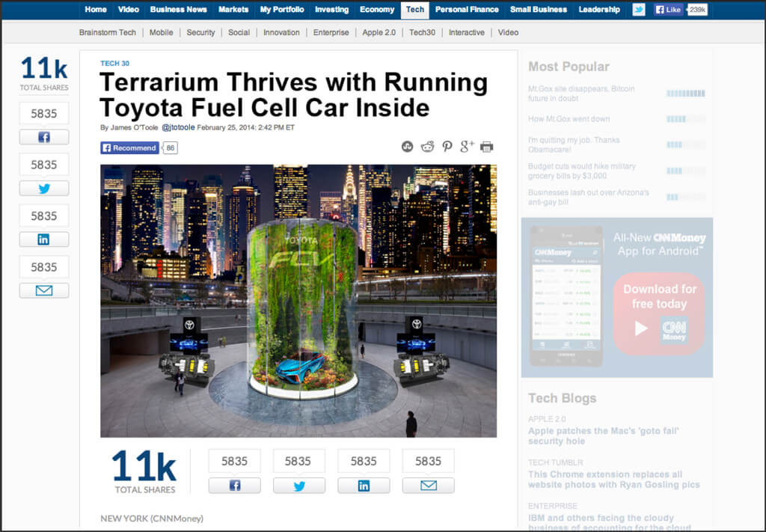This screenshot has width=766, height=532.
Task: Click 'Download for free today' ad button
Action: click(x=660, y=314)
